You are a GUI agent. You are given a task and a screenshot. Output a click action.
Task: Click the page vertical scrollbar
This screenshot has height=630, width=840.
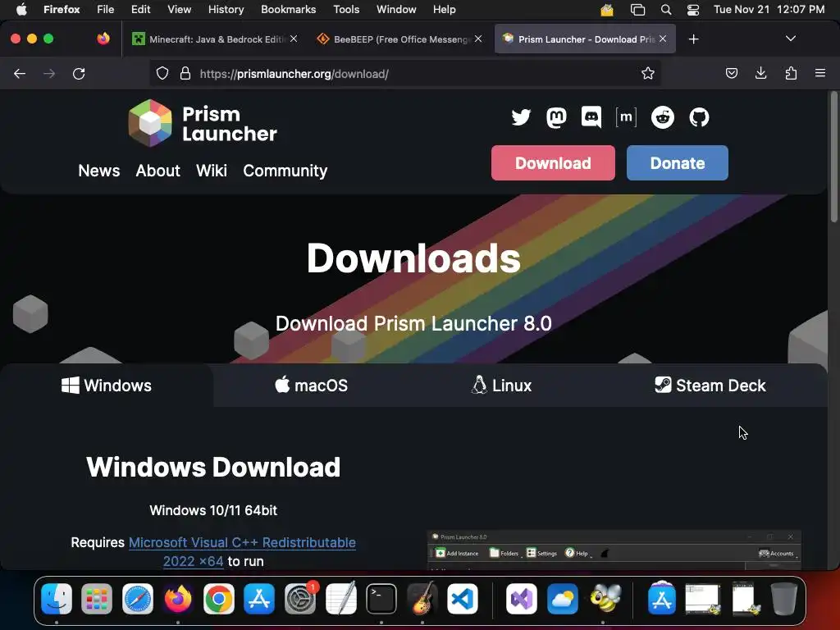[833, 157]
